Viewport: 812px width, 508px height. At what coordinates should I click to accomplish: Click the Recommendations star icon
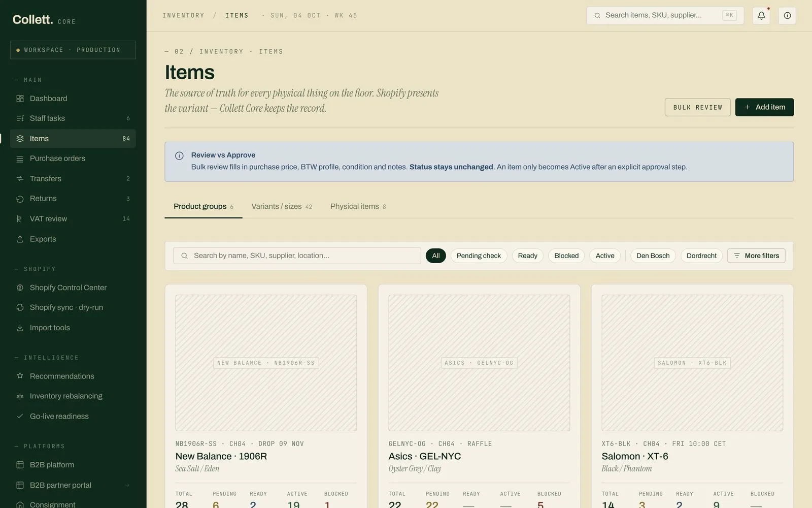pyautogui.click(x=20, y=376)
